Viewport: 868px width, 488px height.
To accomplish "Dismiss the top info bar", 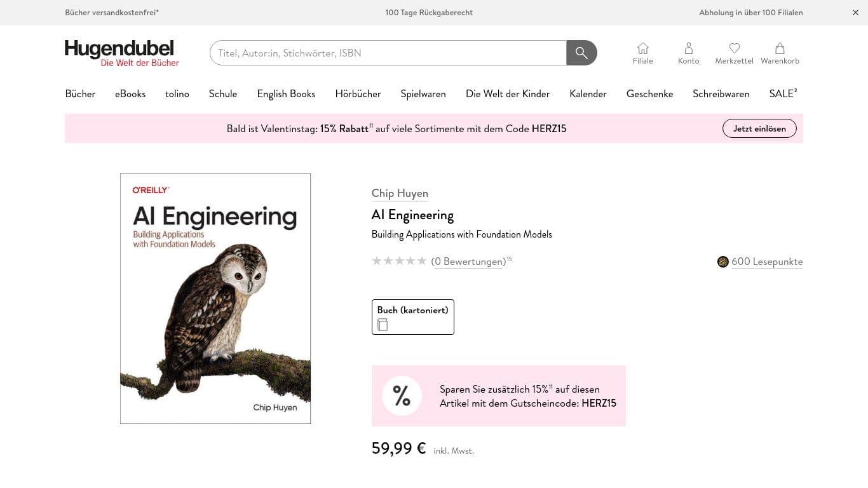I will 855,13.
